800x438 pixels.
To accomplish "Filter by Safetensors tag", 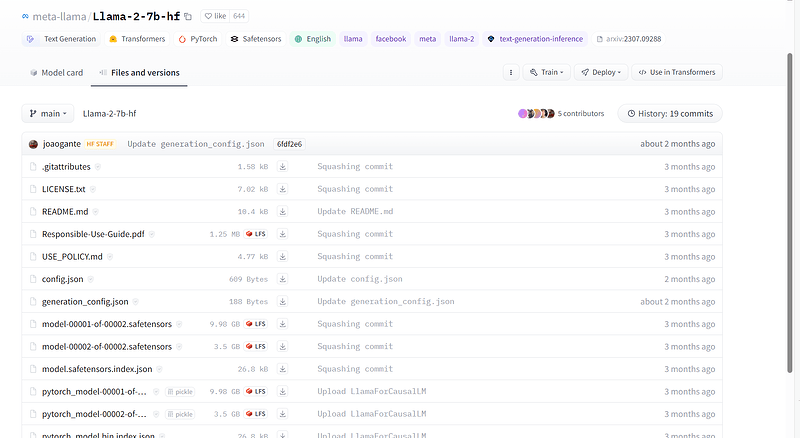I will 256,39.
